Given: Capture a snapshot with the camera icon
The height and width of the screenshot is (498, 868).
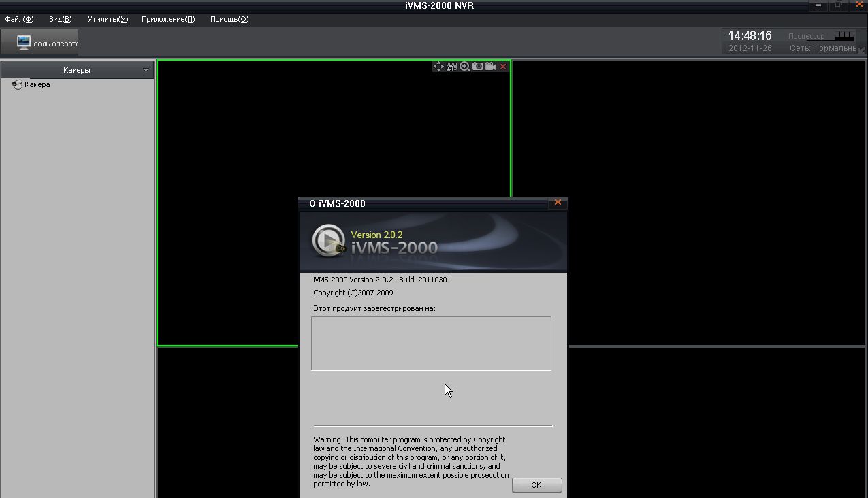Looking at the screenshot, I should coord(477,67).
